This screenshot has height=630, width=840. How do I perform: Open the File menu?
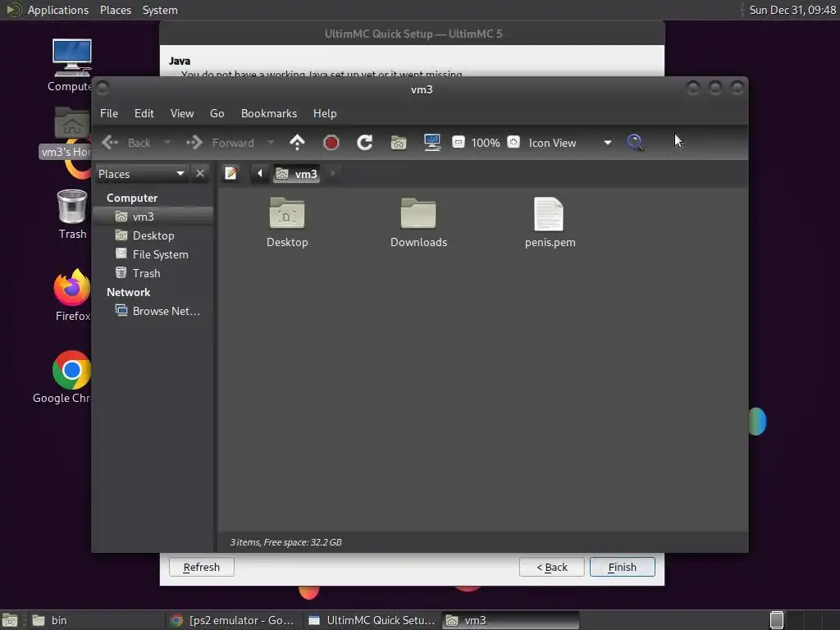pyautogui.click(x=109, y=113)
